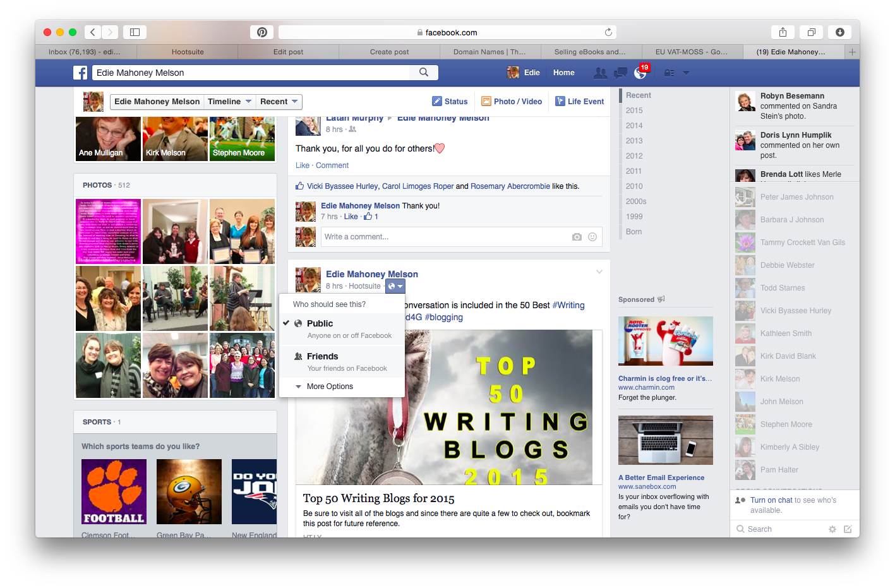895x588 pixels.
Task: Open the friend requests icon
Action: (600, 73)
